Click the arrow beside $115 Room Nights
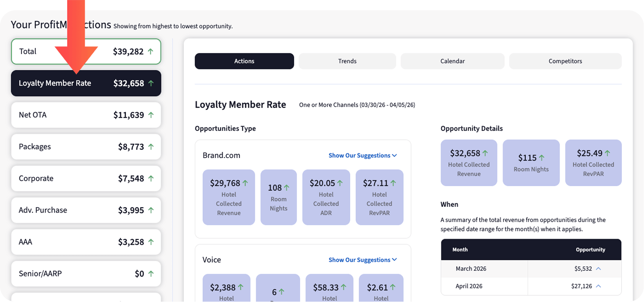This screenshot has height=302, width=644. tap(541, 158)
